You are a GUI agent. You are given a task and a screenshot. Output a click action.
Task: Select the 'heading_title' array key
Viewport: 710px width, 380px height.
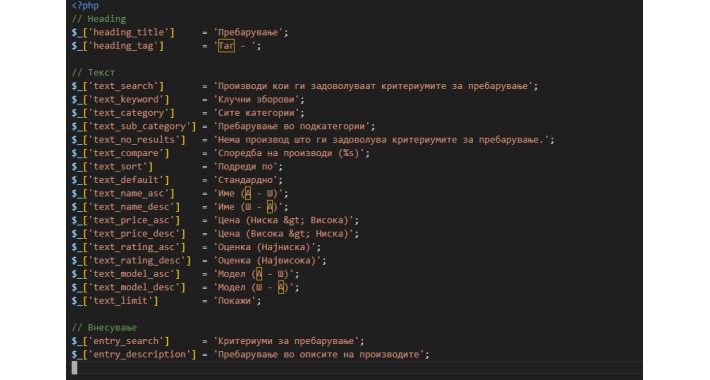[x=128, y=33]
